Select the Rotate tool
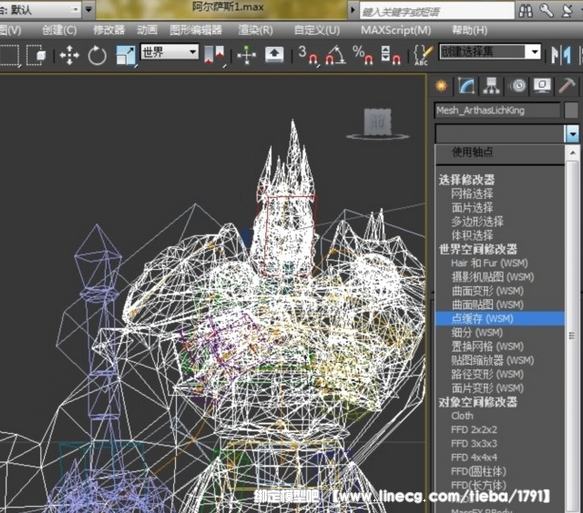 [x=97, y=55]
